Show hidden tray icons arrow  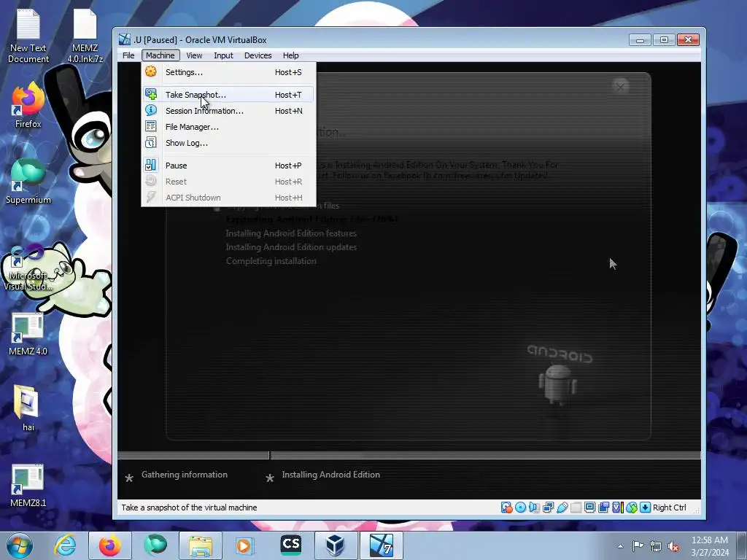[620, 546]
